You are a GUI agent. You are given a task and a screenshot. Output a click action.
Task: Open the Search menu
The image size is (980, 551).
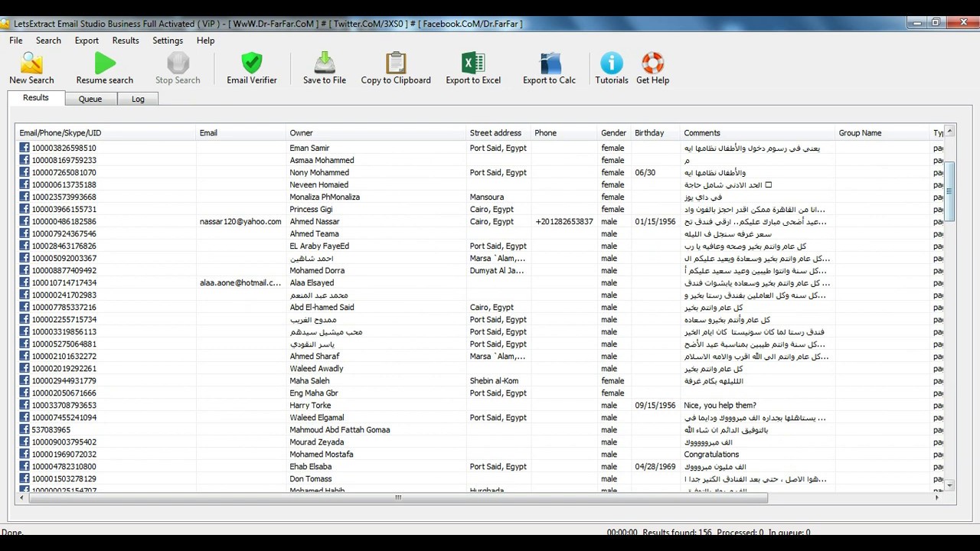point(48,41)
